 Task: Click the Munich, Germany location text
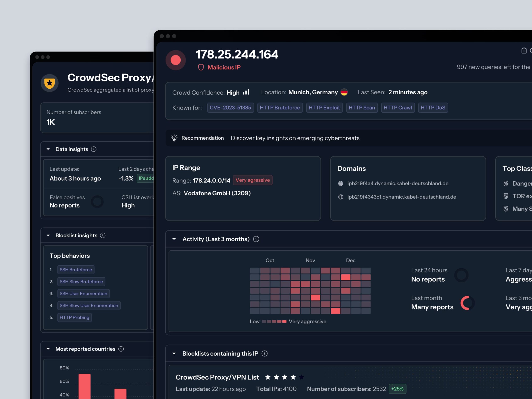[x=313, y=92]
